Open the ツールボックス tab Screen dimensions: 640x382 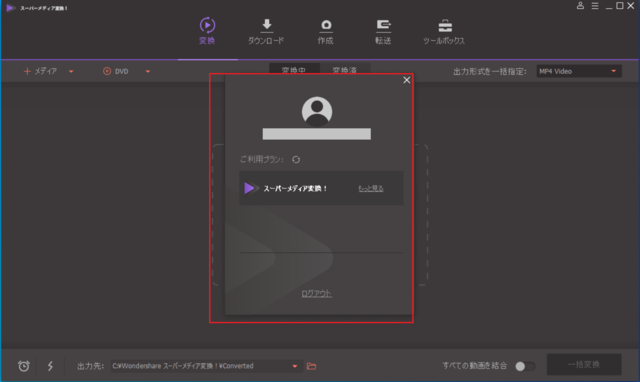(444, 31)
